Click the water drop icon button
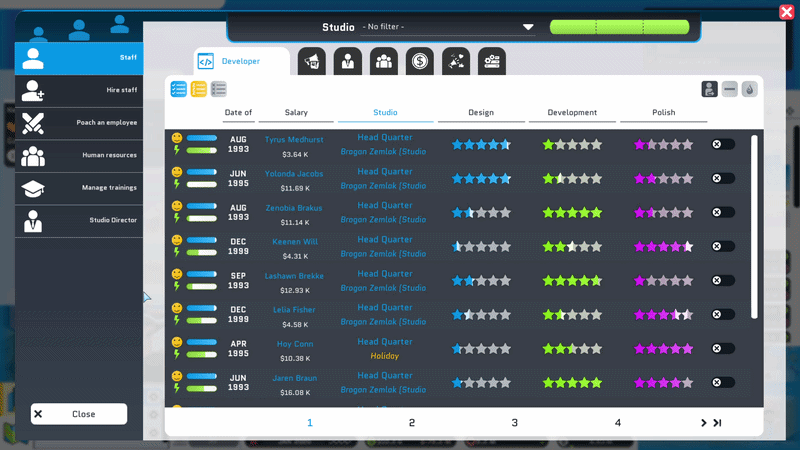800x450 pixels. click(x=749, y=89)
